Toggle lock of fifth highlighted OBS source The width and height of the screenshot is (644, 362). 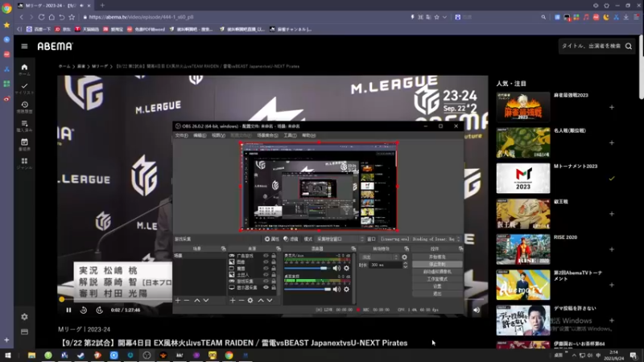click(x=274, y=281)
